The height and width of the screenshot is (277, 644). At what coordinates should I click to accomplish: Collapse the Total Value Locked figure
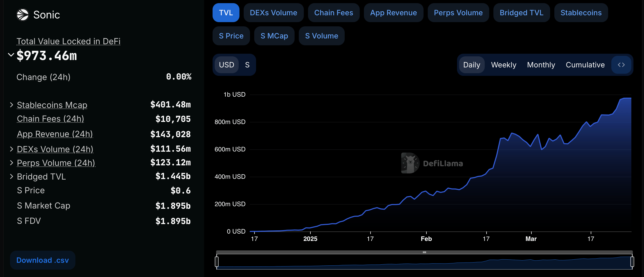pyautogui.click(x=11, y=55)
